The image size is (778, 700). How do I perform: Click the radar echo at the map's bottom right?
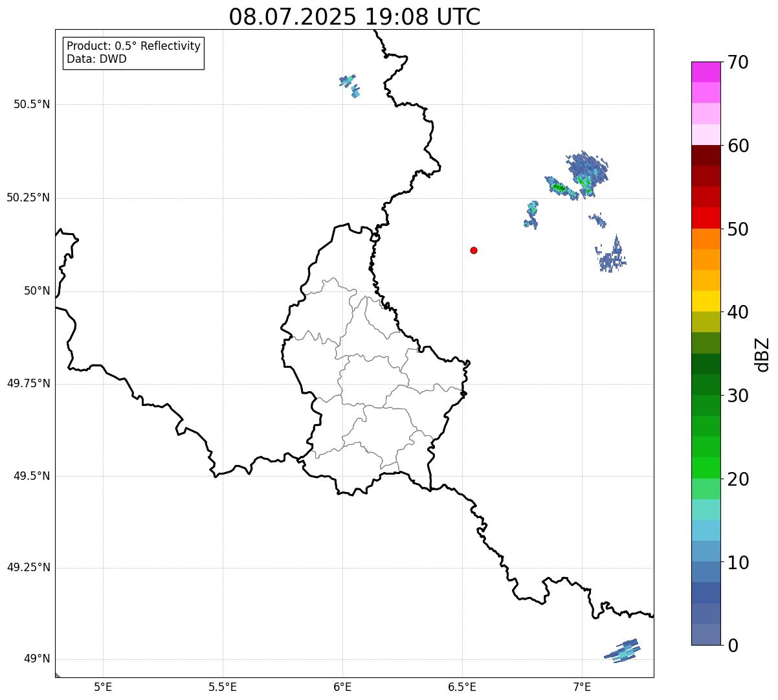623,649
